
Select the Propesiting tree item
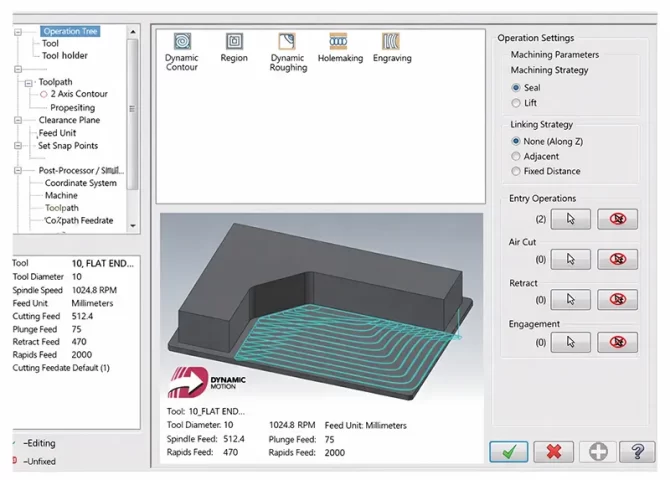tap(72, 108)
